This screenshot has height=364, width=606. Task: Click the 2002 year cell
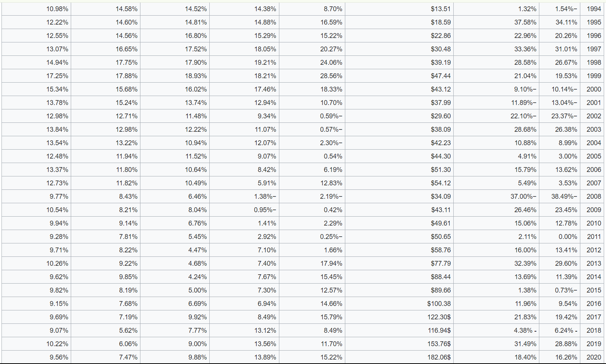(593, 116)
